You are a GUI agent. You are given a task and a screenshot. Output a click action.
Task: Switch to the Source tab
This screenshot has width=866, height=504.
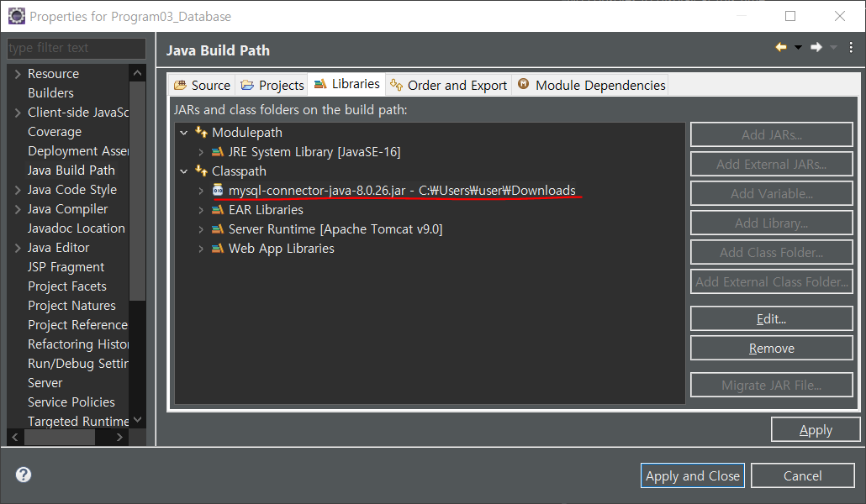point(202,85)
